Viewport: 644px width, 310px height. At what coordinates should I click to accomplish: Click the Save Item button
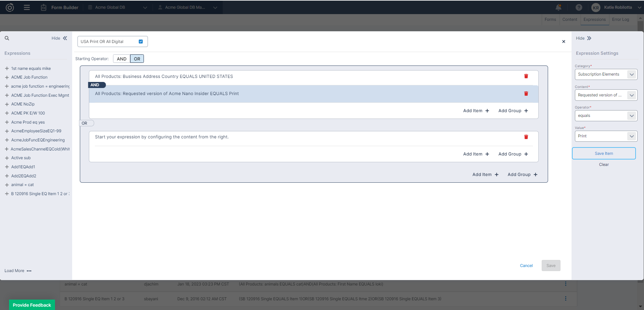604,153
